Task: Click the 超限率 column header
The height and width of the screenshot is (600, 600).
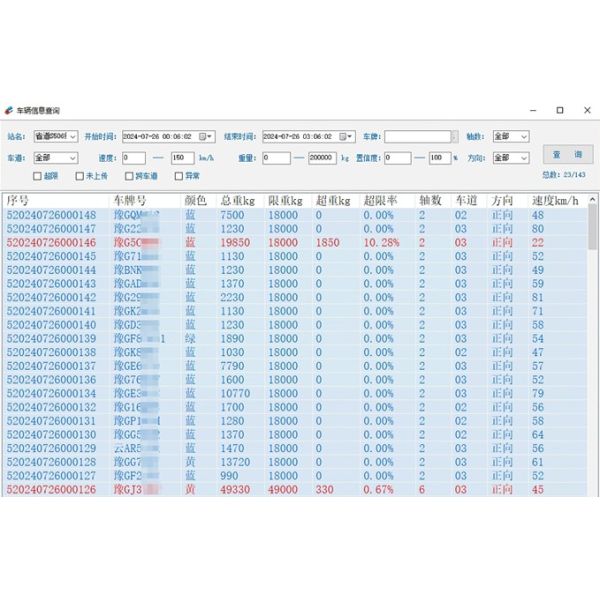Action: tap(380, 200)
